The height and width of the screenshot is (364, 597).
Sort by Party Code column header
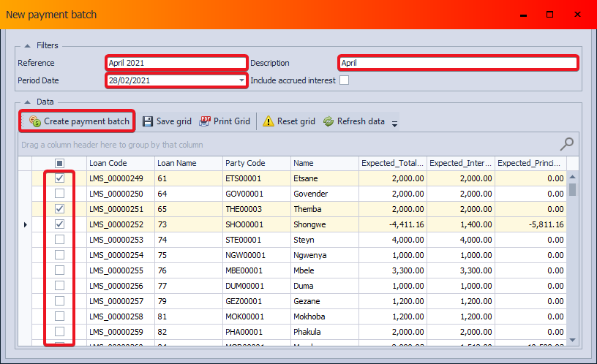coord(256,163)
